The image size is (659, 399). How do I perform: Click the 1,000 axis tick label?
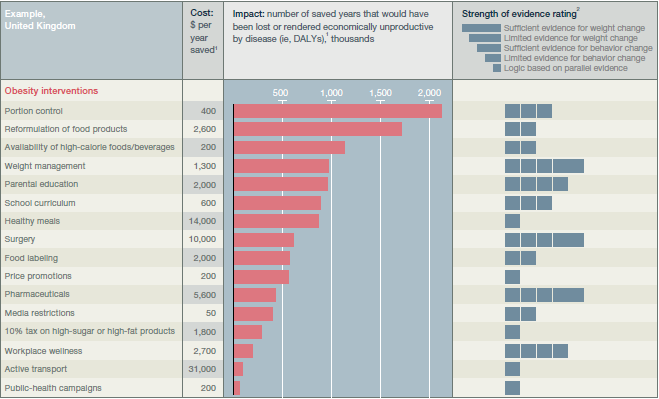point(332,93)
